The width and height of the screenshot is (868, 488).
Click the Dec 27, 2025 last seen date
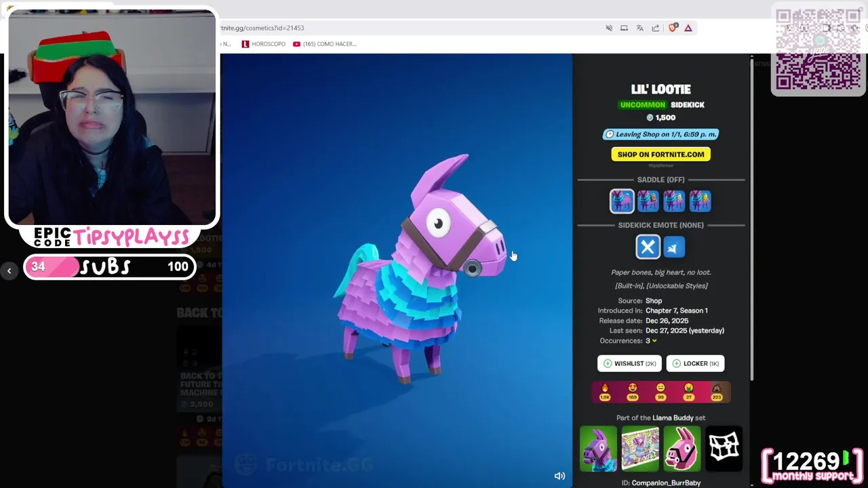point(685,331)
